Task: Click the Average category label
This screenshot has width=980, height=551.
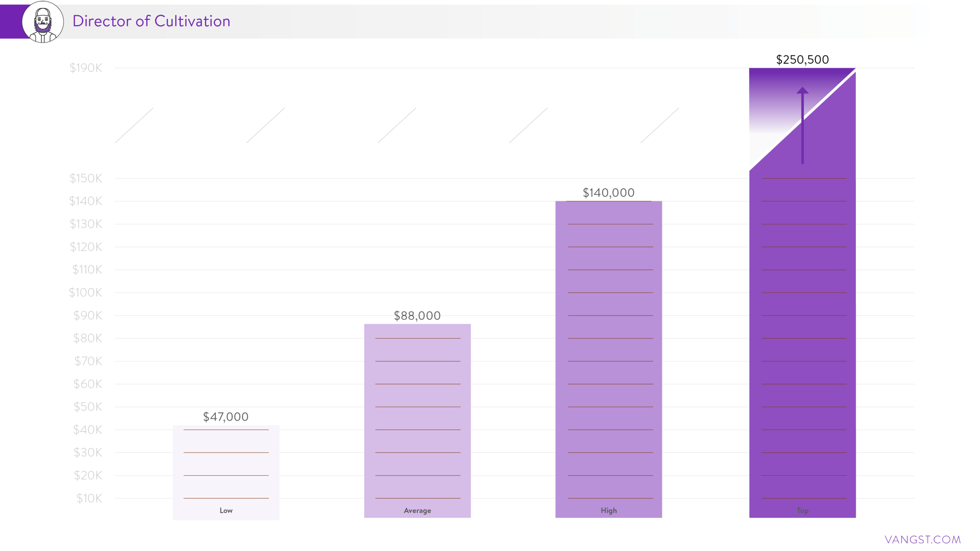Action: 417,510
